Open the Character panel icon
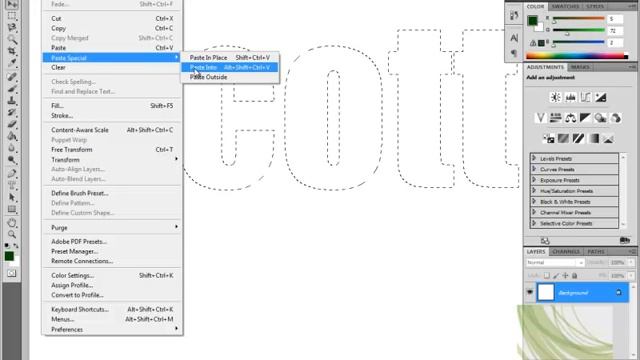Screen dimensions: 640x360 (x=514, y=38)
